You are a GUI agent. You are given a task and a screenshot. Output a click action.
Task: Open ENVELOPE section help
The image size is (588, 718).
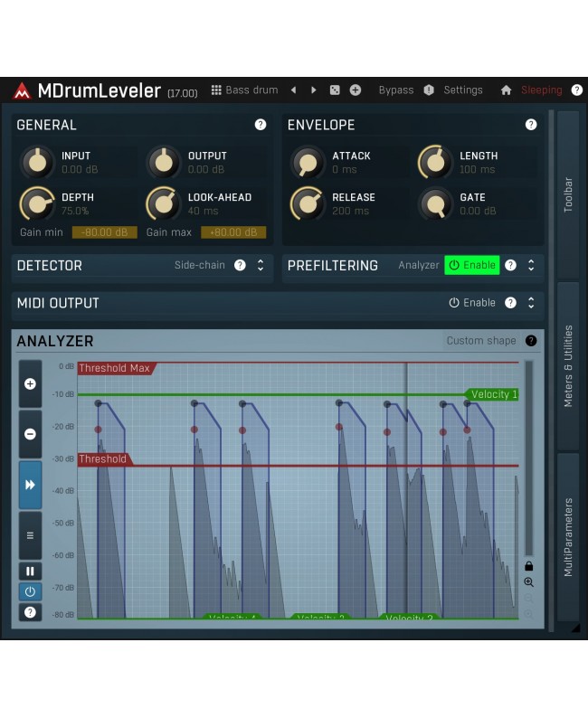coord(531,125)
